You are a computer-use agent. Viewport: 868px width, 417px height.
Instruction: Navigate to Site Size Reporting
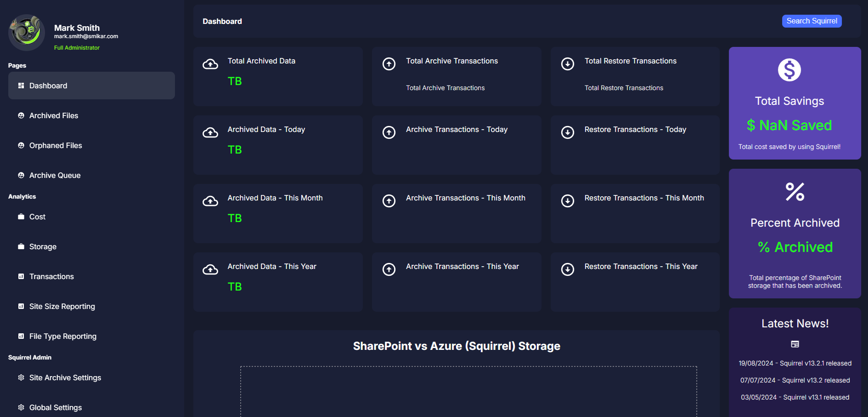click(x=62, y=306)
